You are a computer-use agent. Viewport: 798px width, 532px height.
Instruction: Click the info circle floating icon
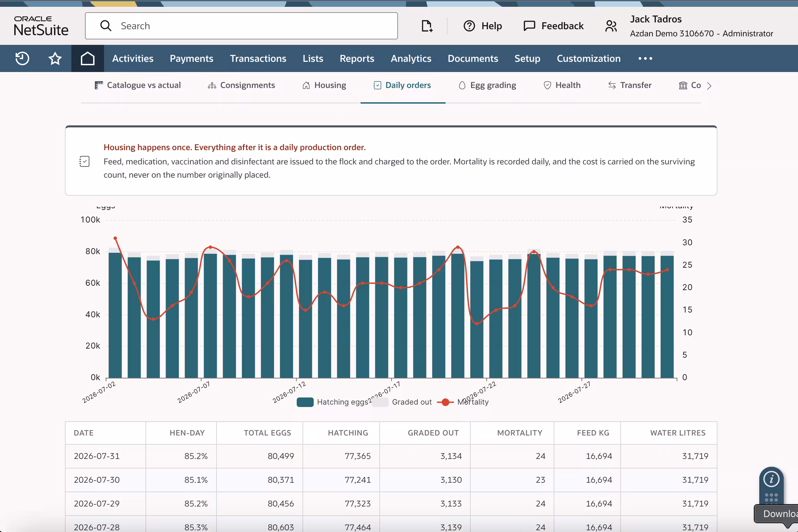[x=771, y=479]
